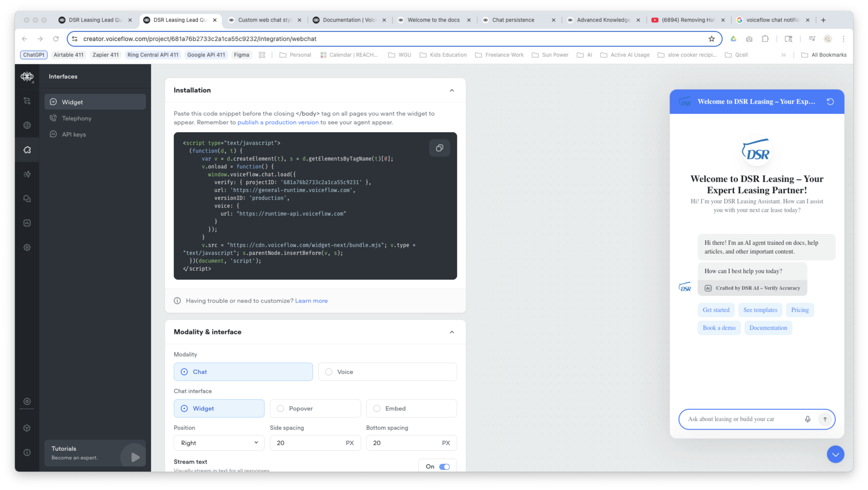Image resolution: width=868 pixels, height=490 pixels.
Task: Open the Sun Power bookmark folder
Action: [x=549, y=55]
